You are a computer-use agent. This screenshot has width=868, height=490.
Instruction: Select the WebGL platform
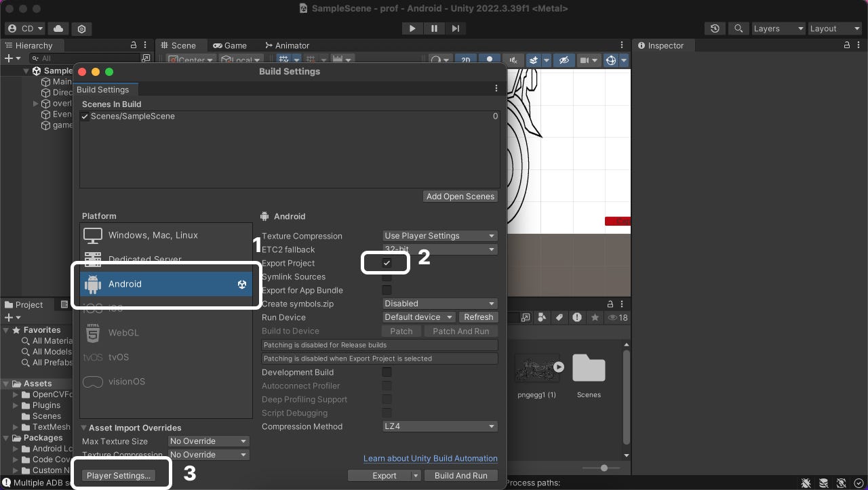[166, 333]
